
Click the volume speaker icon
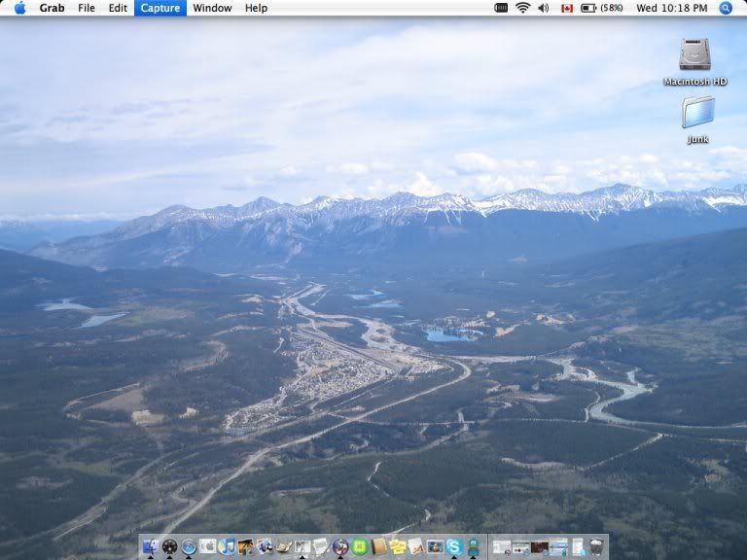click(543, 8)
